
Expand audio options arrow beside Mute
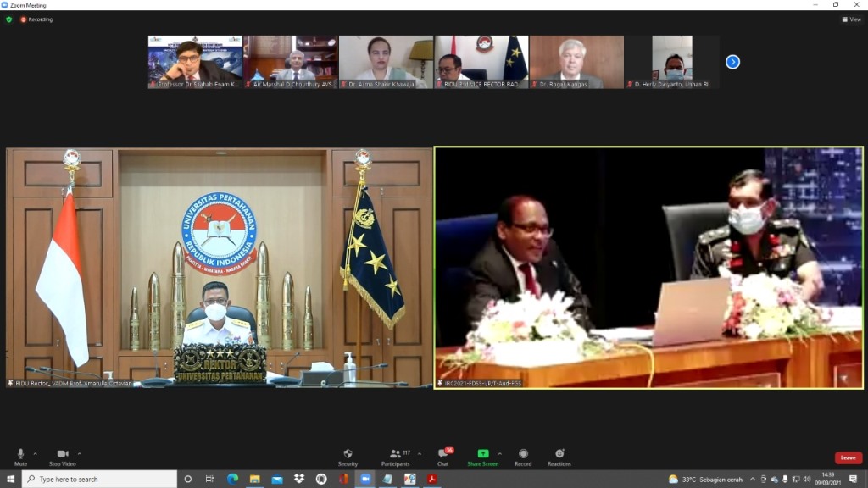(x=35, y=453)
